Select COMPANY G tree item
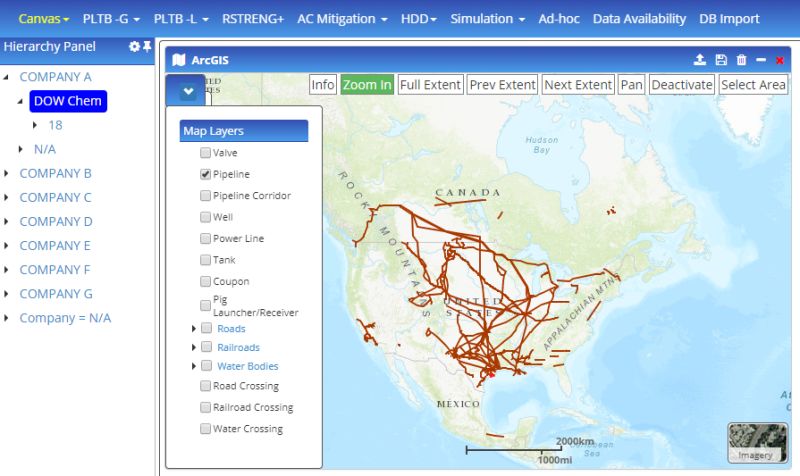800x476 pixels. [56, 293]
